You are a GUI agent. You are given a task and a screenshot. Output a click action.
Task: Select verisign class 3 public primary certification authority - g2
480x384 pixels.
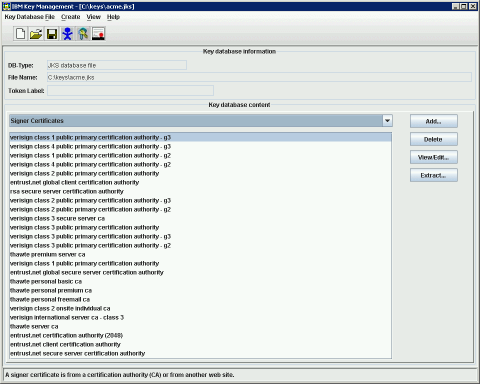pos(200,245)
